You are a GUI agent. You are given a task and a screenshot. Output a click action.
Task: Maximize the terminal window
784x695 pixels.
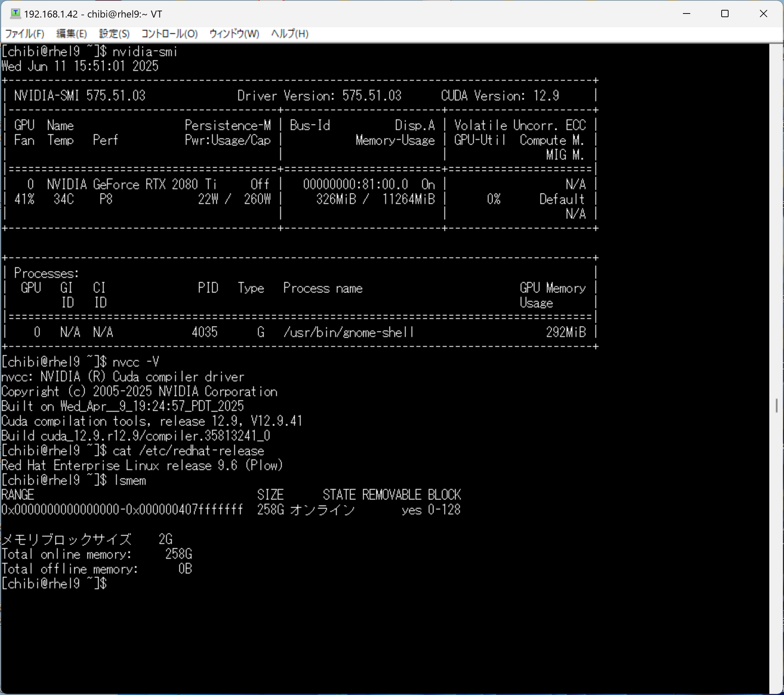(x=725, y=14)
